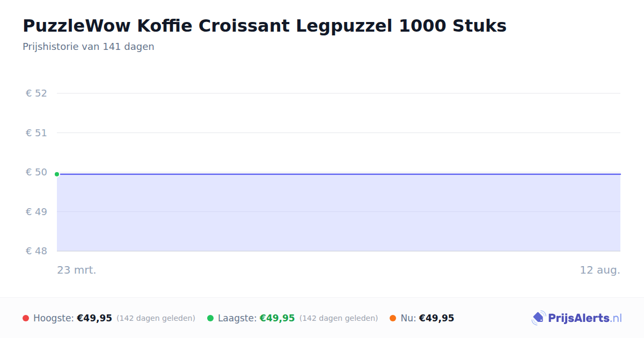
Task: Click the Nu €49,95 current price
Action: tap(436, 318)
